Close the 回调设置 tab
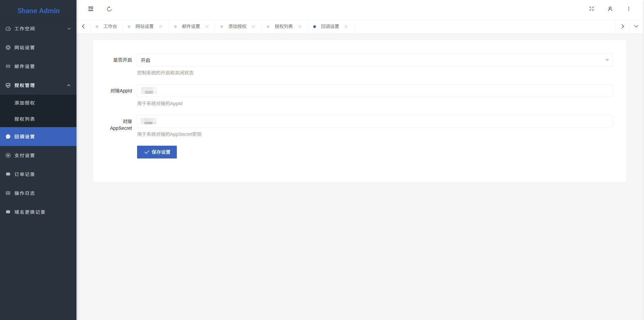Image resolution: width=644 pixels, height=320 pixels. pos(346,27)
